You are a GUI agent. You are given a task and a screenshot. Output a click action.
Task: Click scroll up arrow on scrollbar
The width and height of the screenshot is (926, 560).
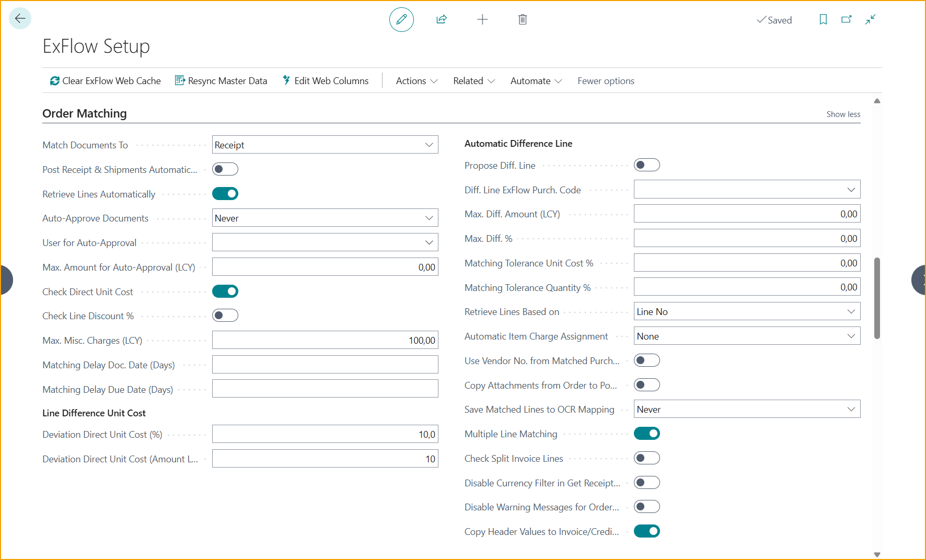pos(877,101)
